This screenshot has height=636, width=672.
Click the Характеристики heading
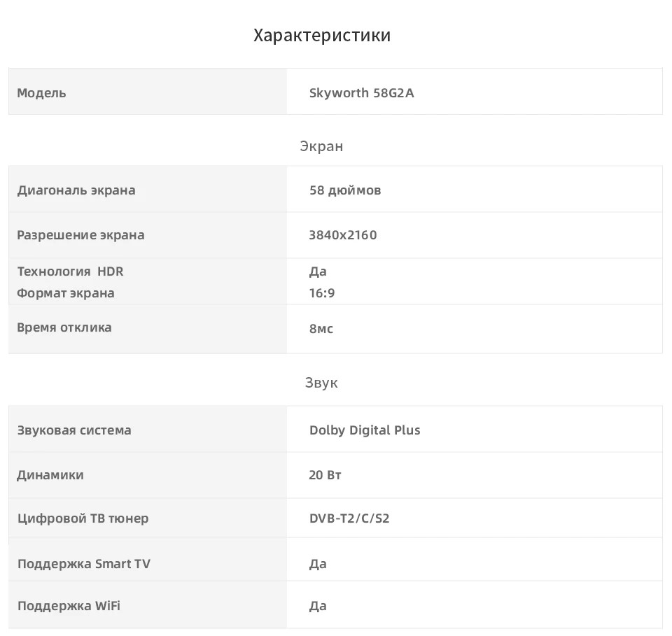322,35
